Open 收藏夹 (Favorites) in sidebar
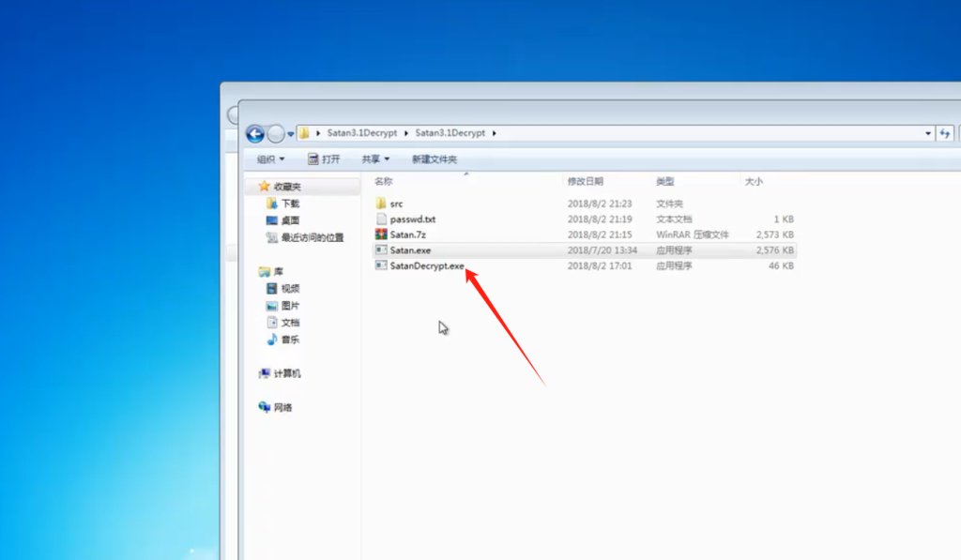The width and height of the screenshot is (961, 560). pyautogui.click(x=287, y=187)
